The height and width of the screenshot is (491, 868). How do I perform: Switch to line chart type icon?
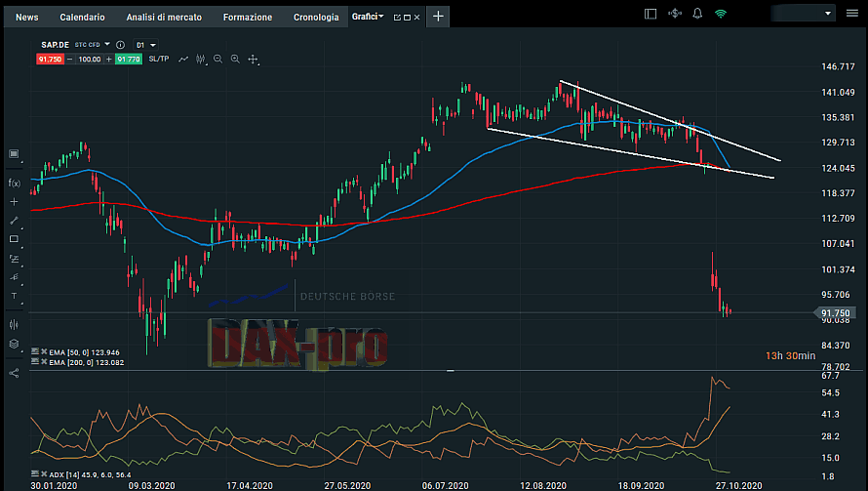pos(183,60)
